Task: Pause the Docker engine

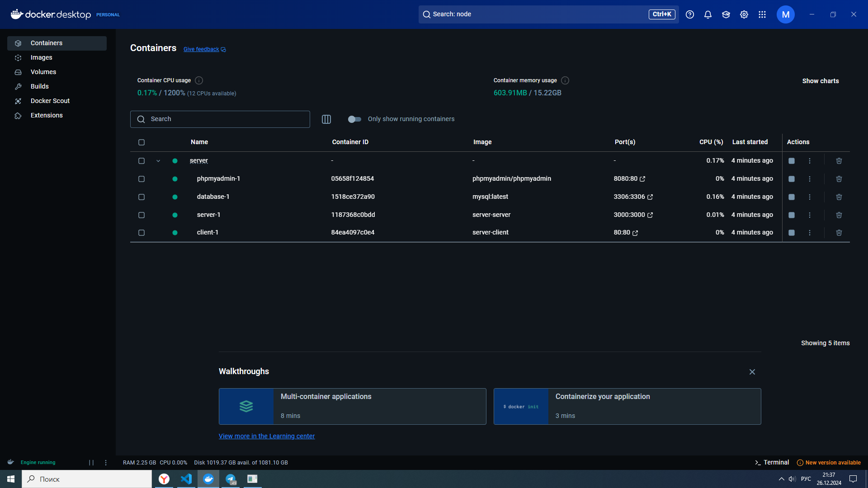Action: point(91,463)
